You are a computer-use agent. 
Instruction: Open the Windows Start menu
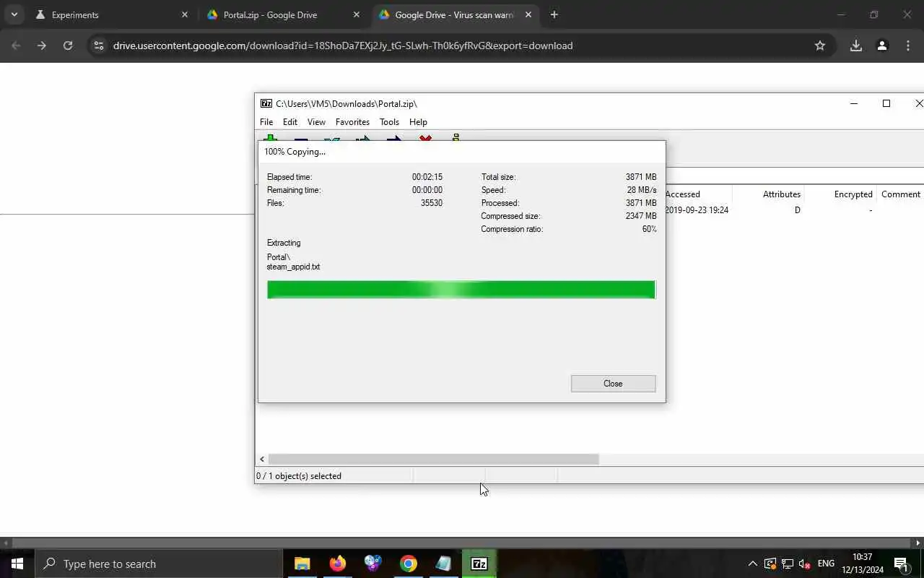17,564
